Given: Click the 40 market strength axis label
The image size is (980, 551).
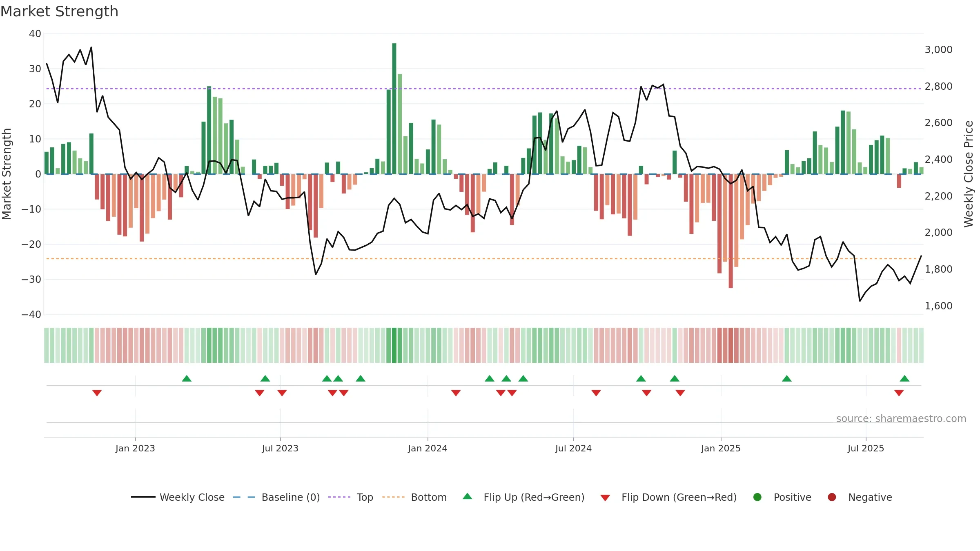Looking at the screenshot, I should [35, 34].
